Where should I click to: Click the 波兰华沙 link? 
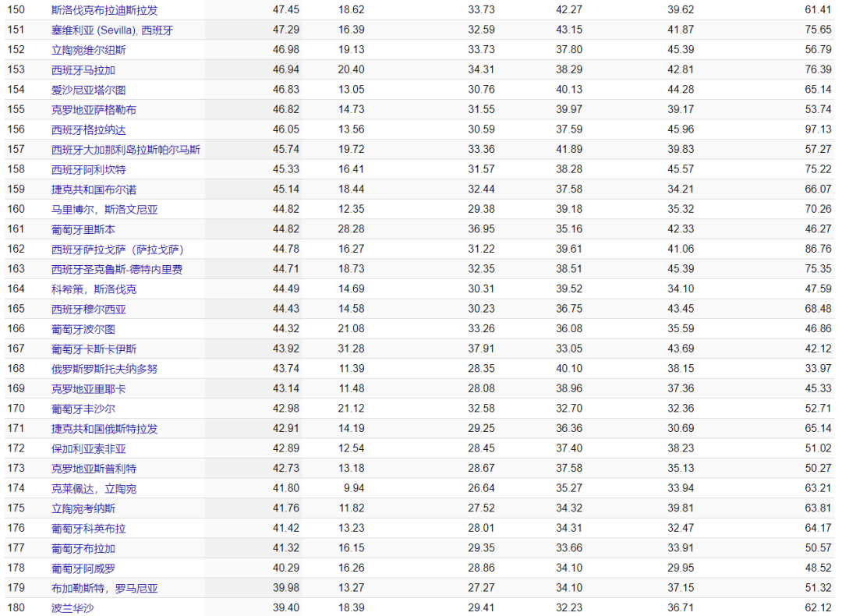point(73,608)
